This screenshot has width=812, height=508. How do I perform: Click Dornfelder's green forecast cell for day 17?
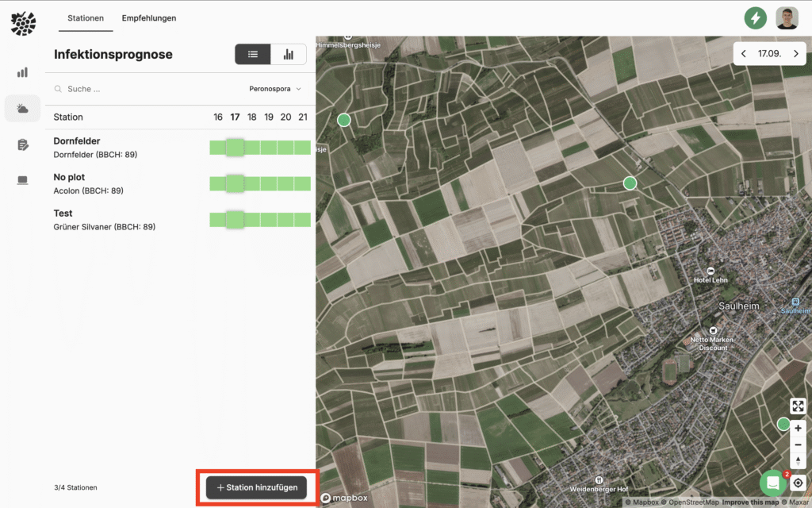(x=235, y=148)
